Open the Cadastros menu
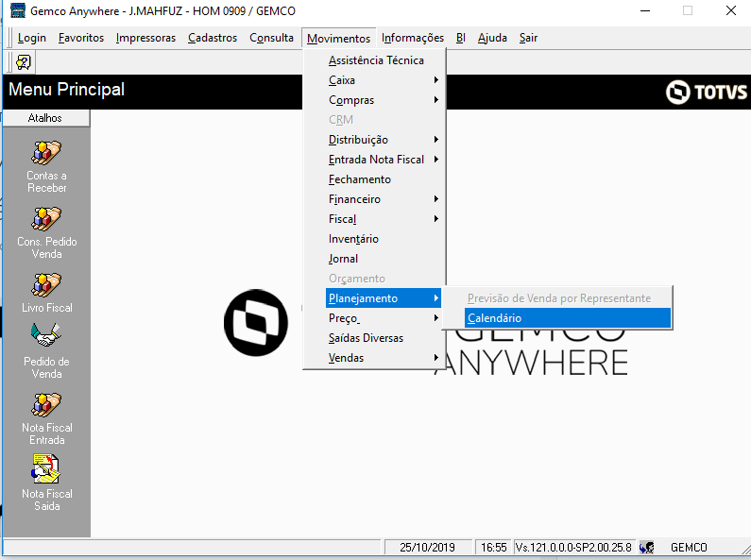The image size is (751, 560). (x=213, y=38)
